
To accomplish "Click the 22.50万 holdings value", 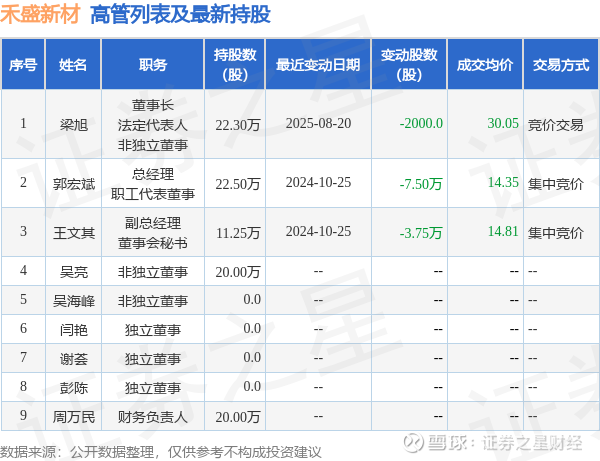I will pyautogui.click(x=238, y=184).
